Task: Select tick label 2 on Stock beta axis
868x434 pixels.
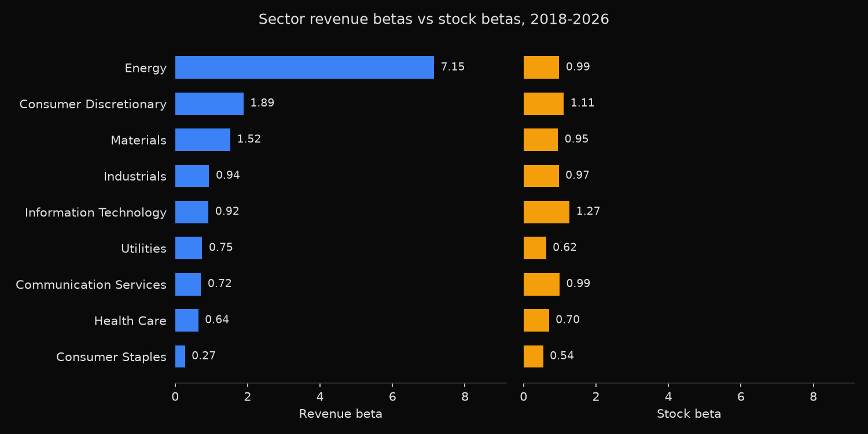Action: [596, 397]
